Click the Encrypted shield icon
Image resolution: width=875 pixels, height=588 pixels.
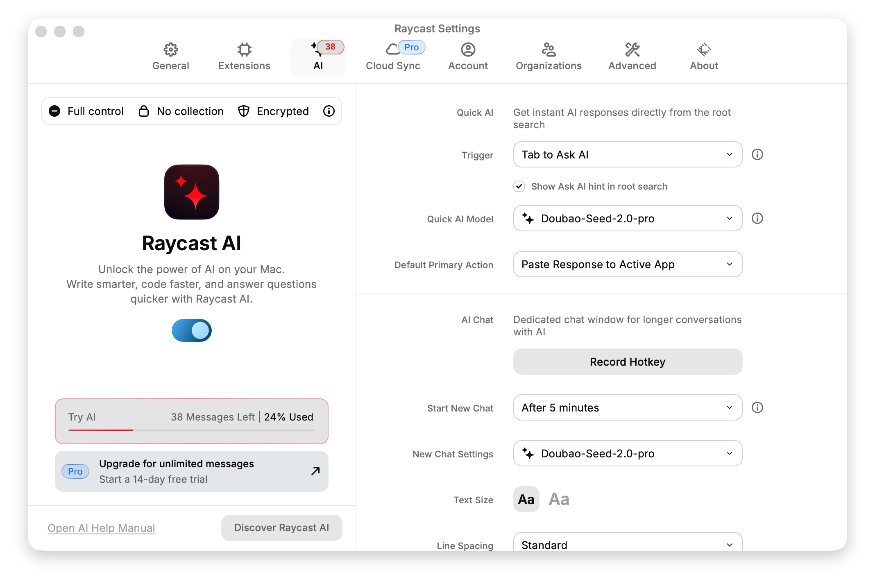point(244,111)
